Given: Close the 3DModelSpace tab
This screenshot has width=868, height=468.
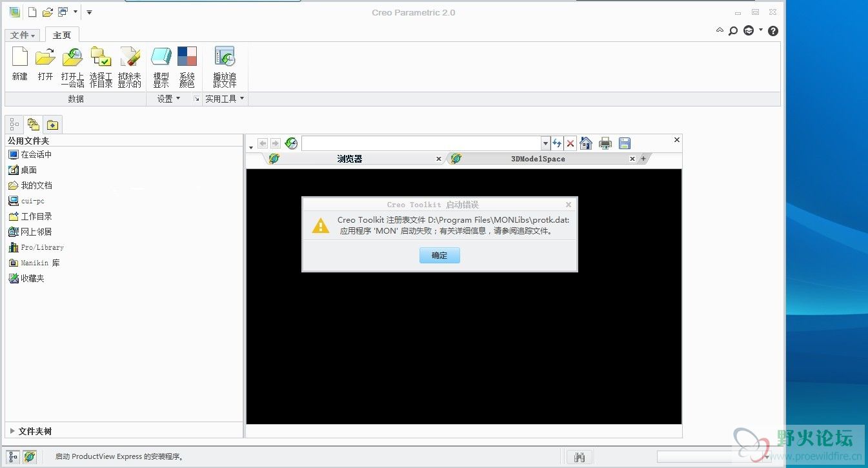Looking at the screenshot, I should pyautogui.click(x=632, y=159).
